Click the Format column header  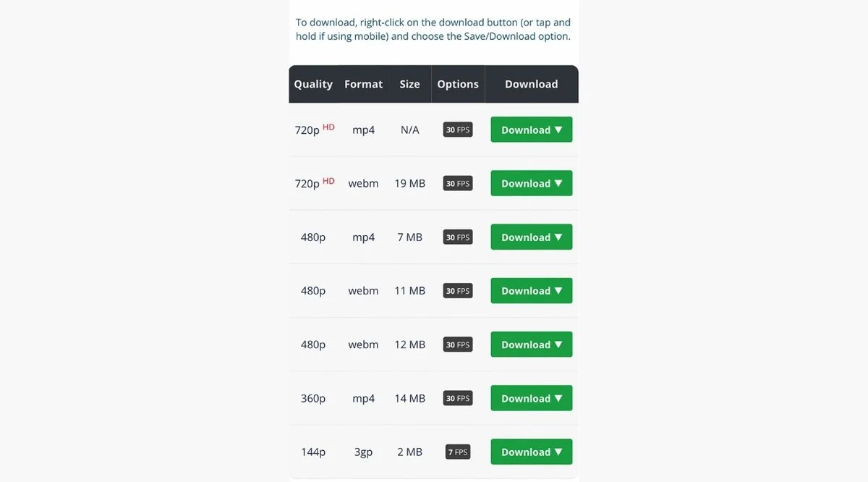363,84
